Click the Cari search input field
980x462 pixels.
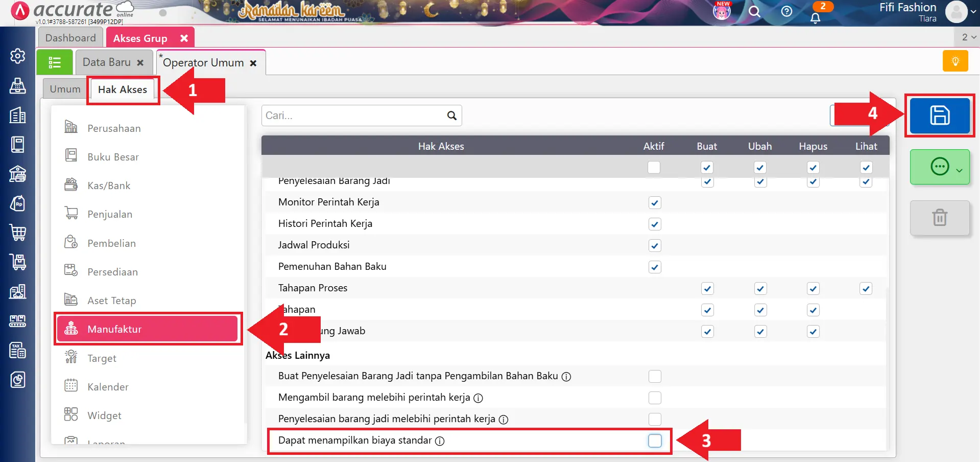pyautogui.click(x=352, y=115)
